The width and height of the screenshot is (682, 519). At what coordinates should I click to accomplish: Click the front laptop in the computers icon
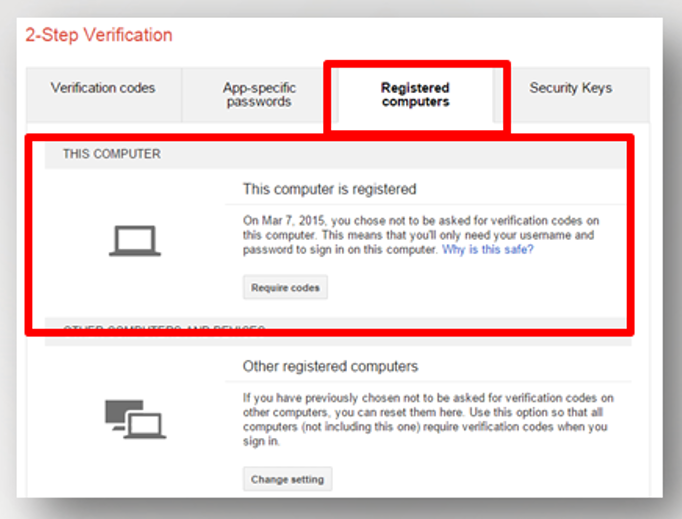tap(145, 425)
